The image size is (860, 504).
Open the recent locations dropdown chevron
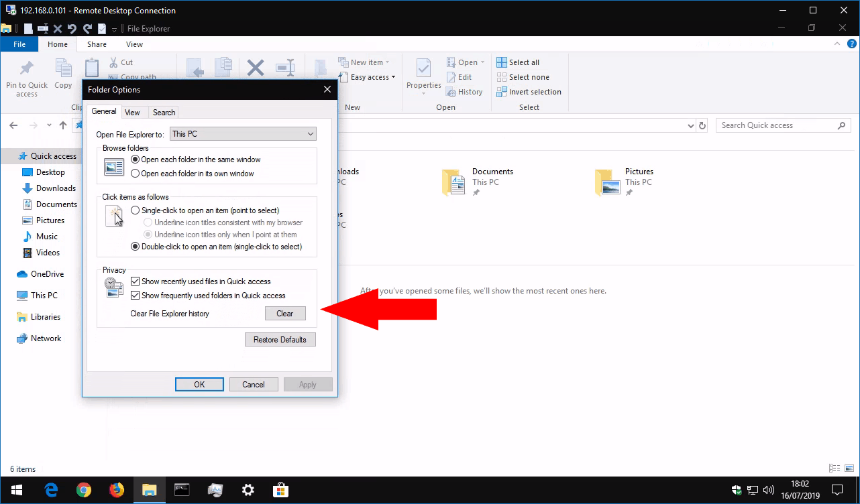pyautogui.click(x=49, y=125)
